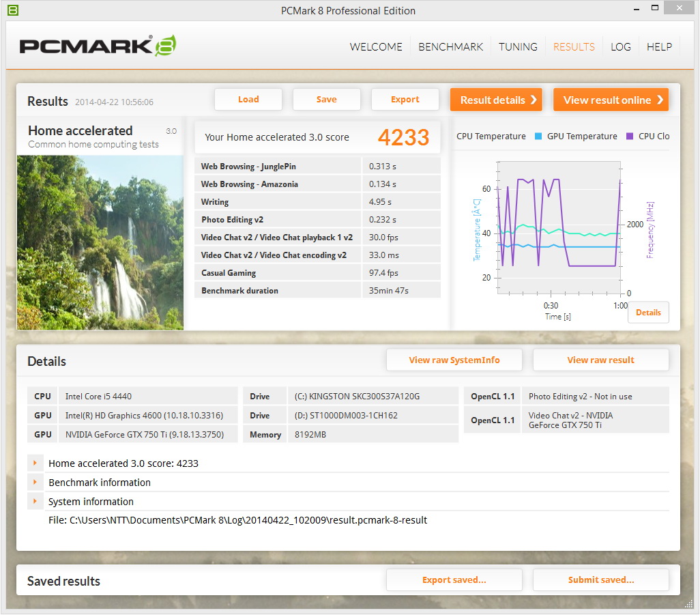Click the results timestamp 2014-04-22 10:56:06
The image size is (700, 615).
[114, 102]
